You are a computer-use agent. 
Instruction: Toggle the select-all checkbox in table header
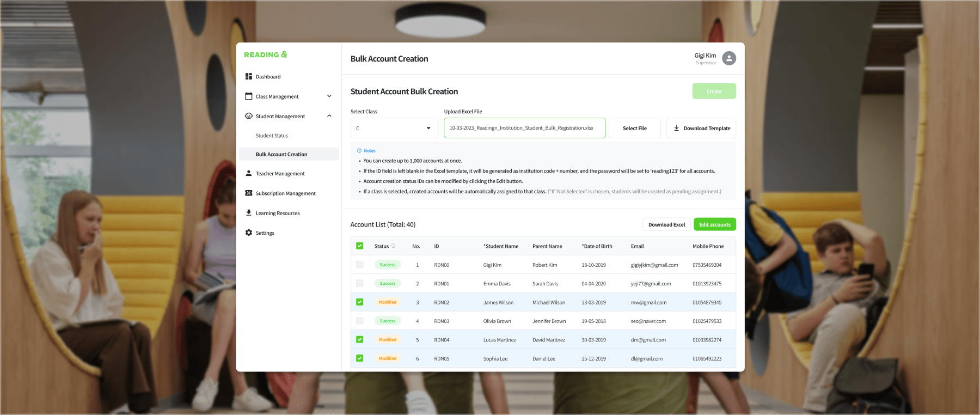click(360, 246)
